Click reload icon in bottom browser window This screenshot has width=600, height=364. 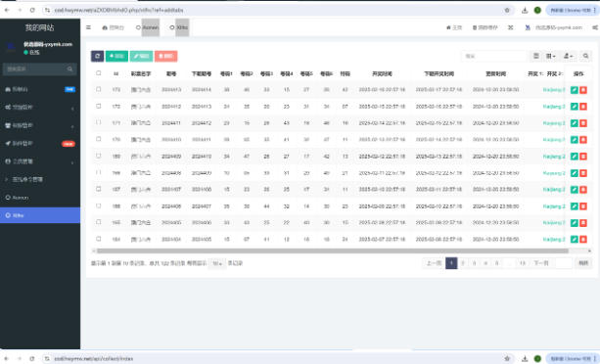pyautogui.click(x=32, y=359)
